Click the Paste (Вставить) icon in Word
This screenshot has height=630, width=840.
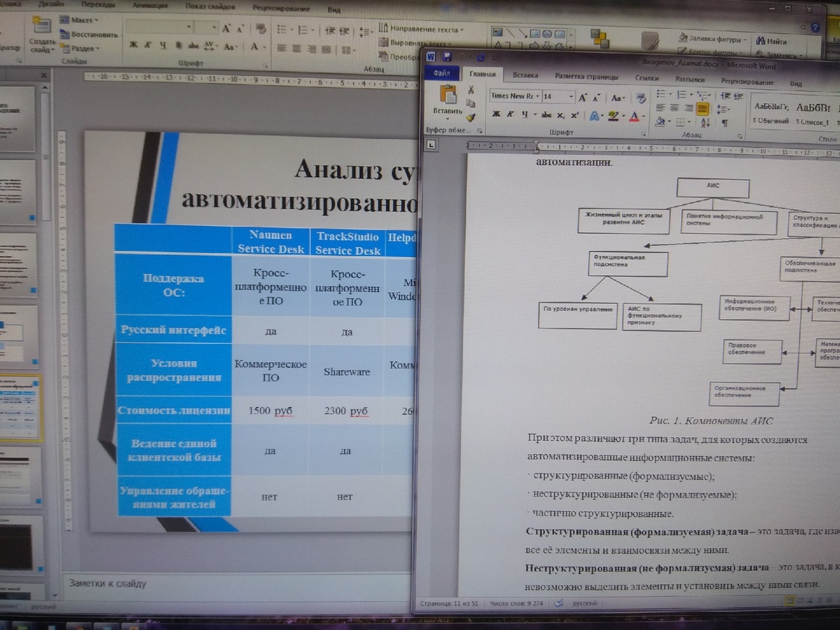click(x=448, y=95)
